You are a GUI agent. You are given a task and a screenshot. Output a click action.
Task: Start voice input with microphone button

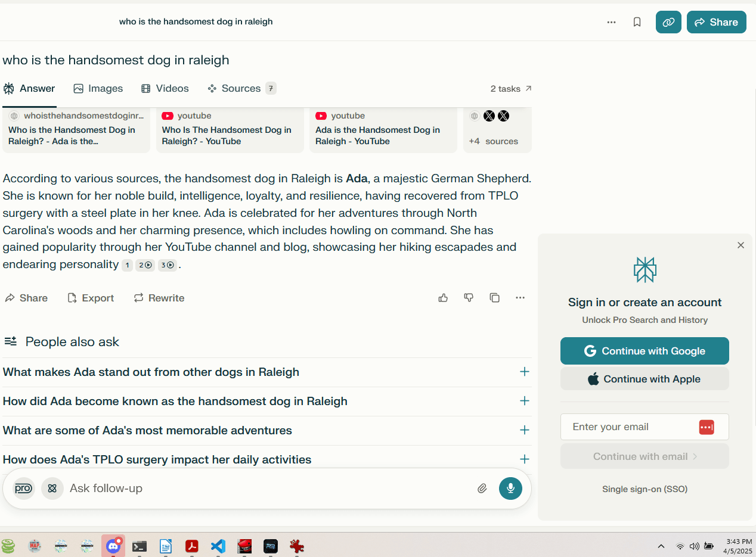(510, 488)
